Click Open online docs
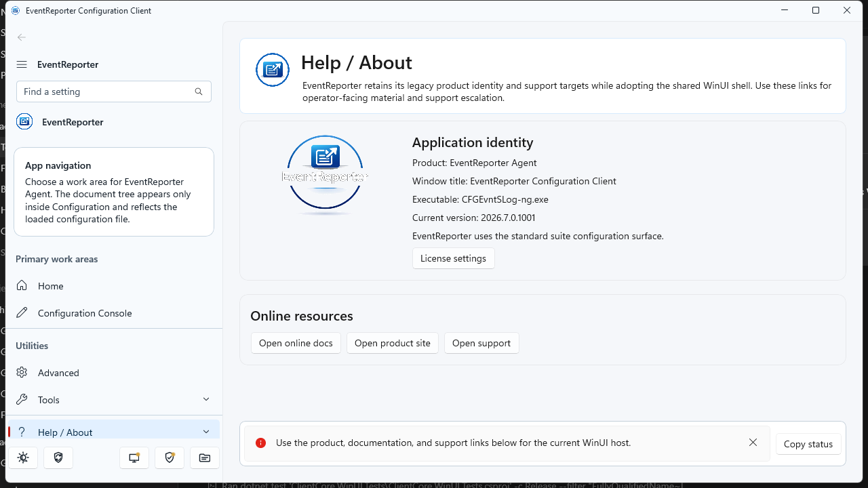This screenshot has height=488, width=868. [296, 343]
